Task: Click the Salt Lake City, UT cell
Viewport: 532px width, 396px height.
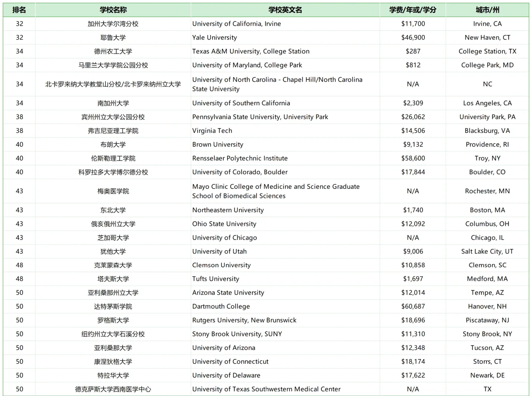Action: (x=487, y=252)
